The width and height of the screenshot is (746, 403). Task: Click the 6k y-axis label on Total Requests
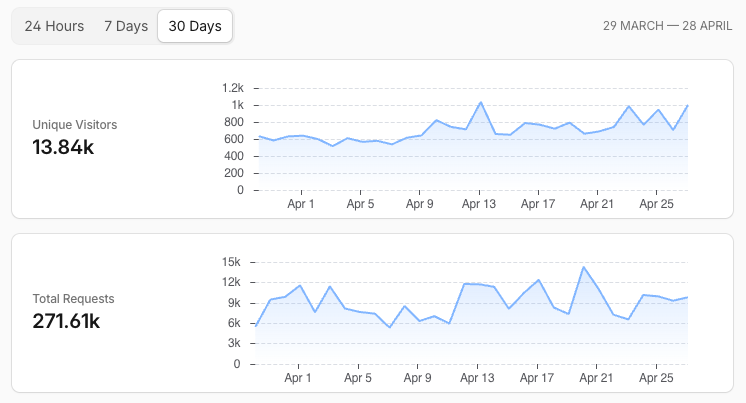(234, 323)
